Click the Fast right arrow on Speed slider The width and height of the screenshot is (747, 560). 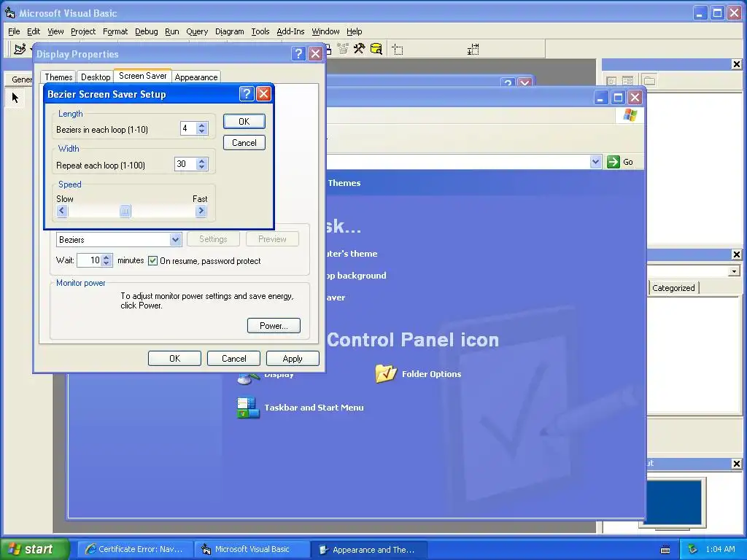click(x=201, y=211)
